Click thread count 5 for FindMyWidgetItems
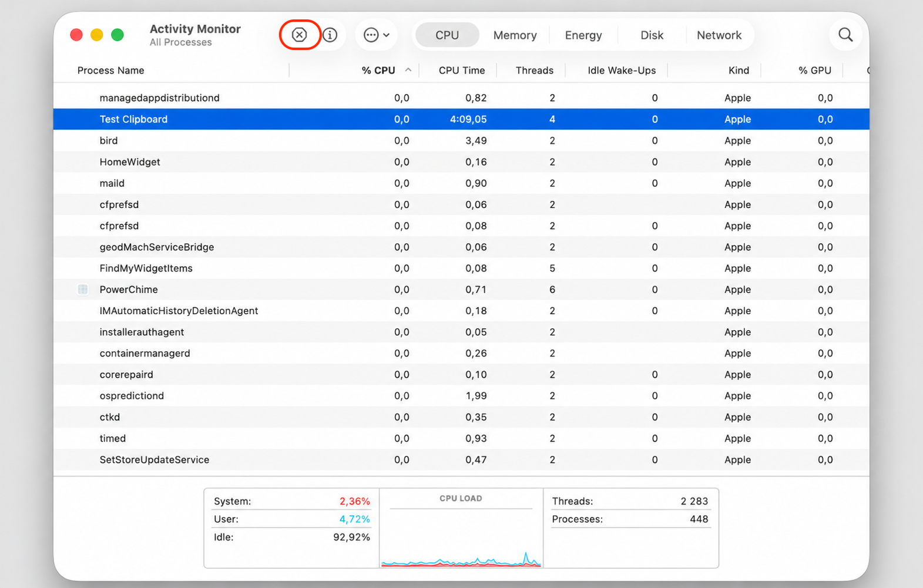This screenshot has width=923, height=588. coord(552,268)
